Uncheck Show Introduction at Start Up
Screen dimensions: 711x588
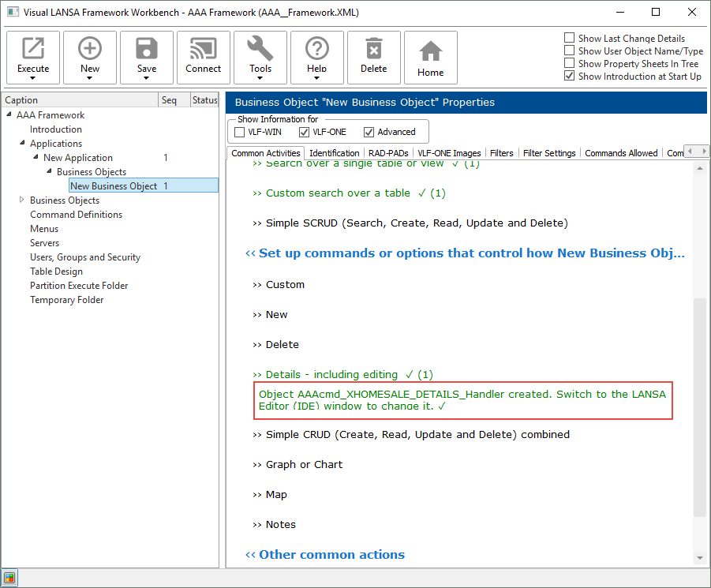(x=570, y=77)
